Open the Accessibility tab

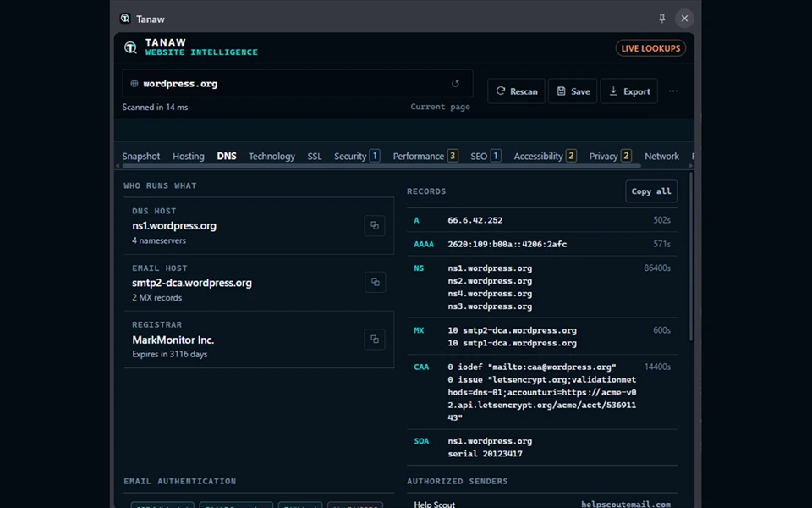545,156
